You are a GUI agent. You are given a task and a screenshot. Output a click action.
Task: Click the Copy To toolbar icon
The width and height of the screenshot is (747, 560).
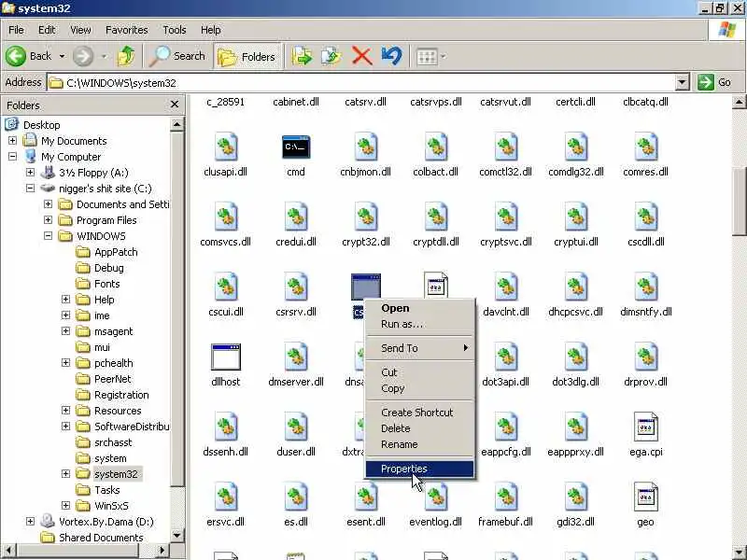(331, 56)
